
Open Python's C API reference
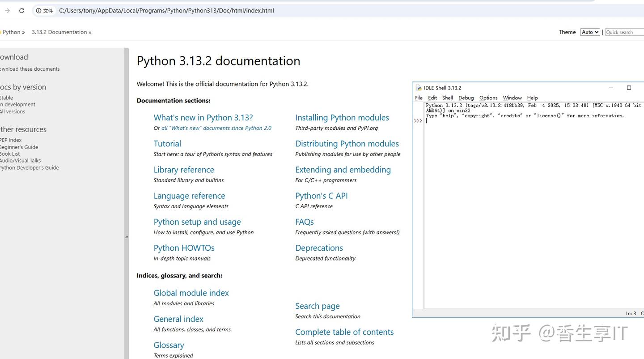pyautogui.click(x=322, y=196)
